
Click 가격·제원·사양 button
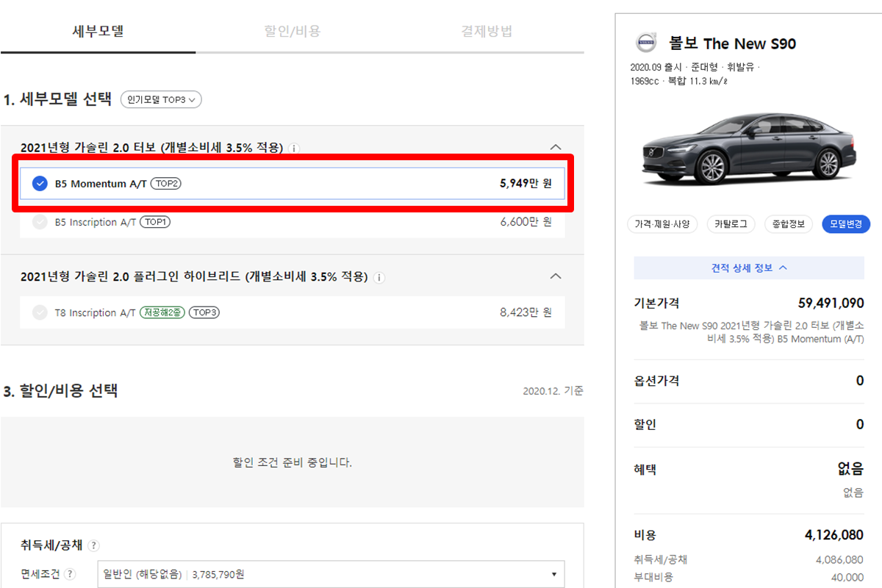click(x=661, y=224)
